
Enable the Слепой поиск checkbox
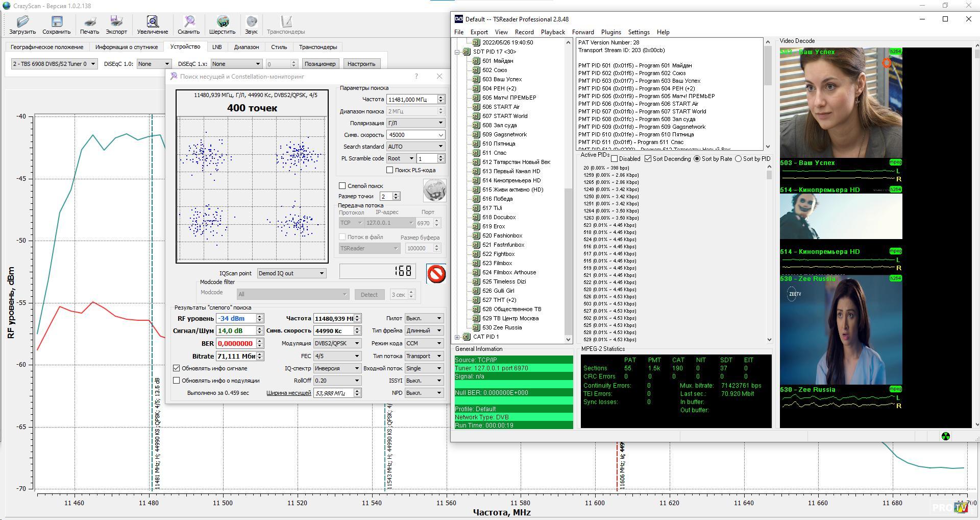tap(342, 186)
